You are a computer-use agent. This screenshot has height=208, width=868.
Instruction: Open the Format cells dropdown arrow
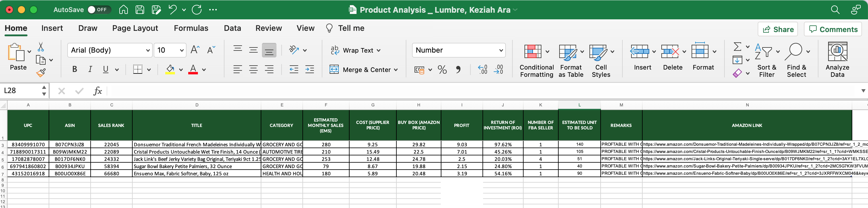[x=714, y=52]
